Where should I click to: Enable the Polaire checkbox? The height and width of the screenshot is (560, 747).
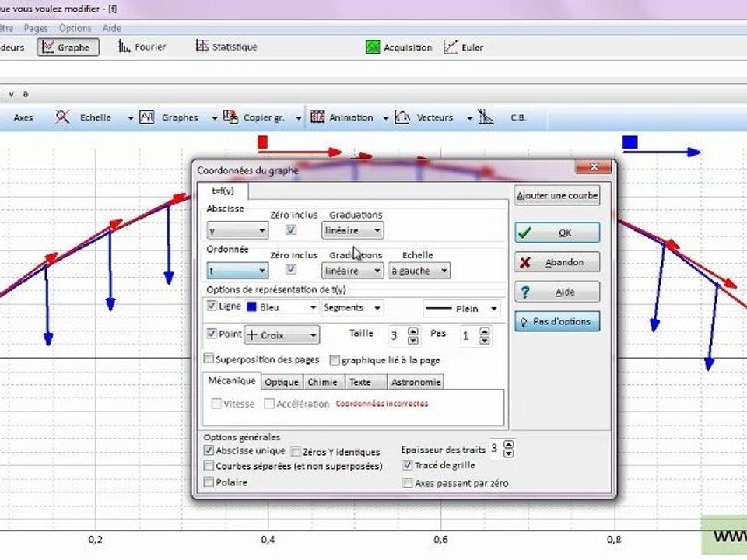pos(209,482)
